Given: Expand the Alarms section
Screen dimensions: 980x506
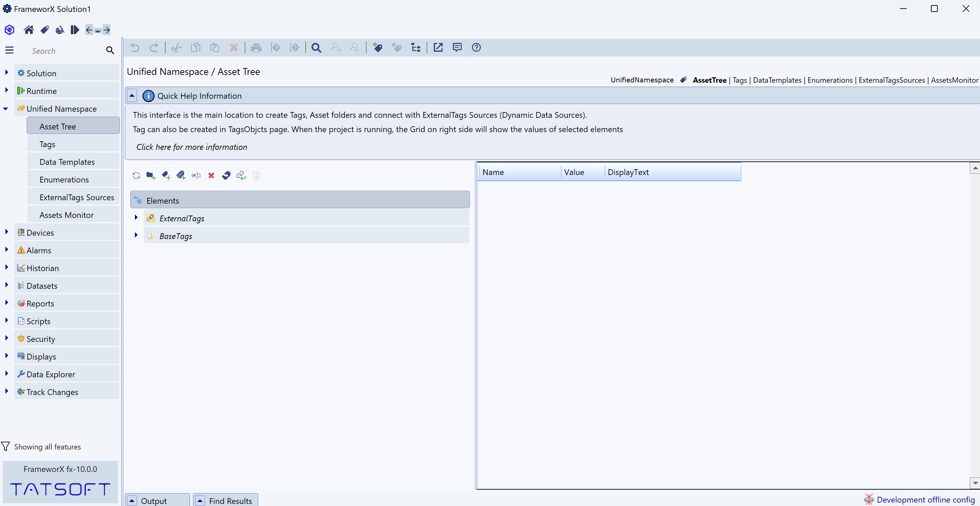Looking at the screenshot, I should [x=6, y=249].
